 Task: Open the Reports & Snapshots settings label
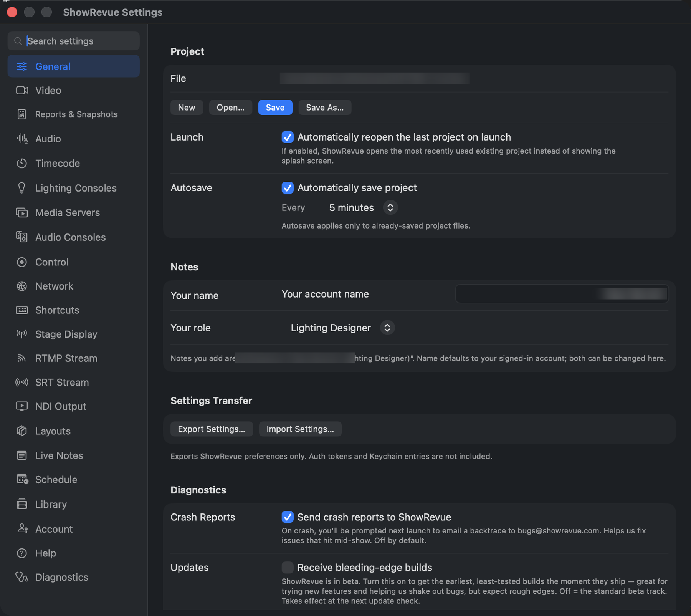76,114
